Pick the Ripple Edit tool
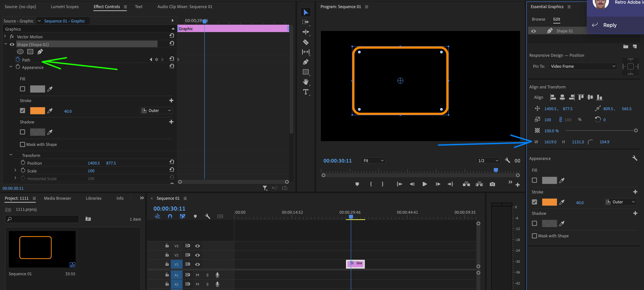Image resolution: width=644 pixels, height=290 pixels. pyautogui.click(x=306, y=32)
